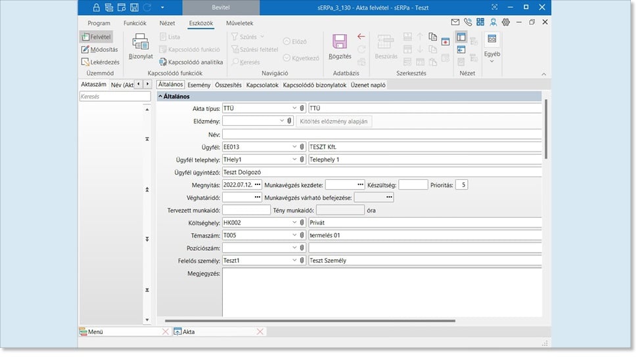
Task: Open the Megnyitás date picker button
Action: coord(257,185)
